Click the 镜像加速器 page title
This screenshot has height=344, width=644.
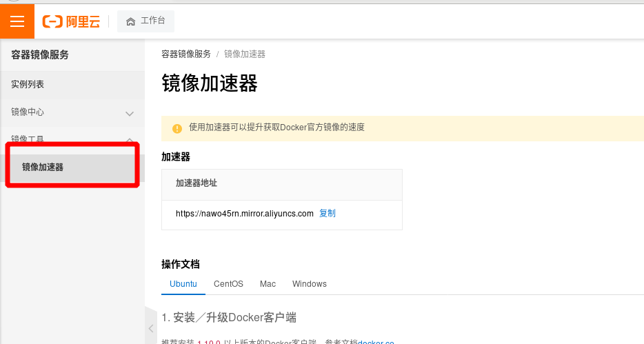pos(210,83)
